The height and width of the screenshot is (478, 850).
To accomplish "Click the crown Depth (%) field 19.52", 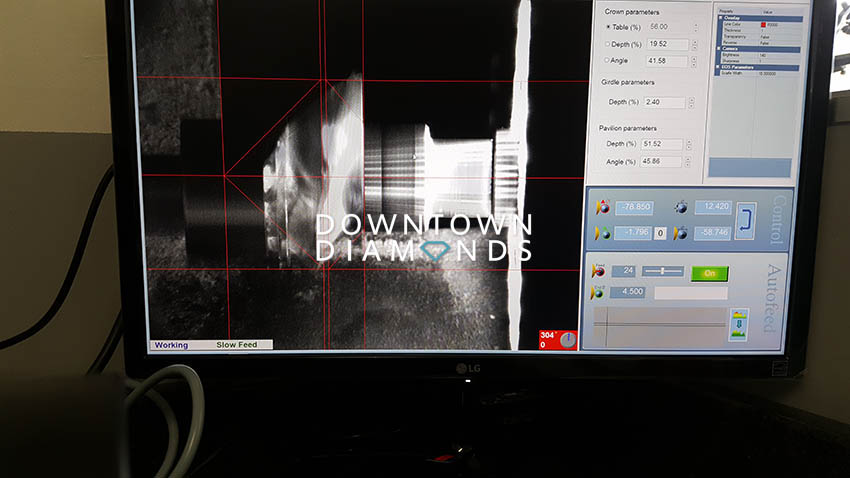I will tap(668, 44).
